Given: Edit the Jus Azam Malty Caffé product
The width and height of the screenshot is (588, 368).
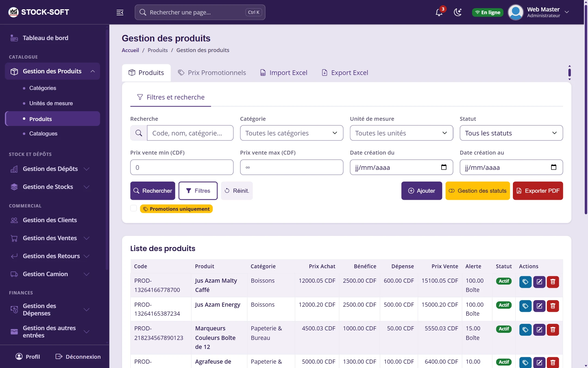Looking at the screenshot, I should (539, 282).
